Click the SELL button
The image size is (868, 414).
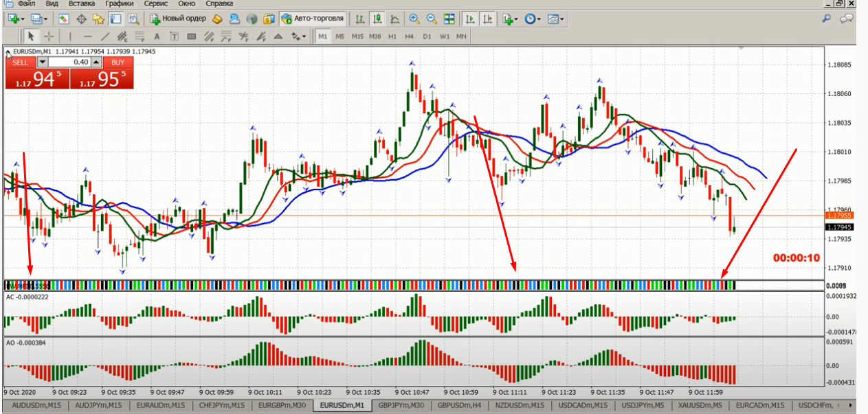click(21, 62)
